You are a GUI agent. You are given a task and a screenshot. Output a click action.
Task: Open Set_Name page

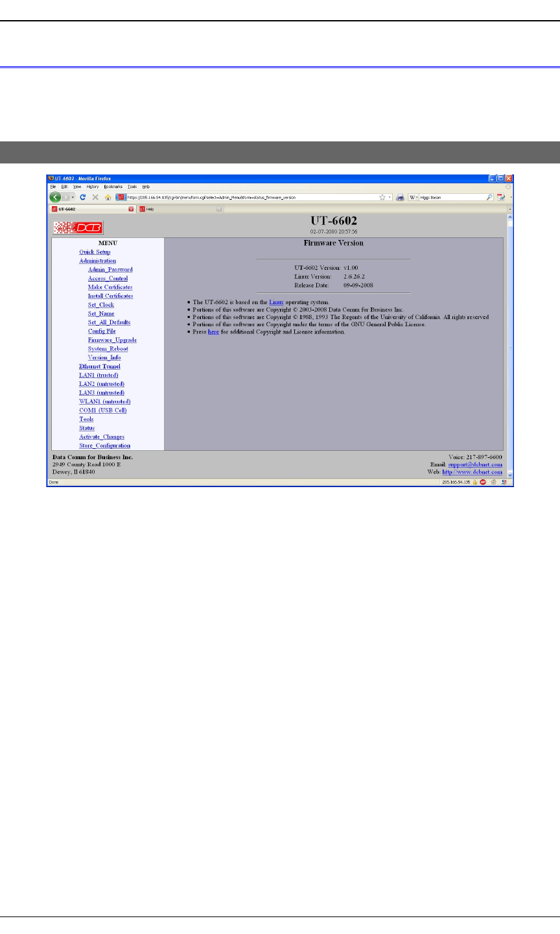[x=101, y=313]
